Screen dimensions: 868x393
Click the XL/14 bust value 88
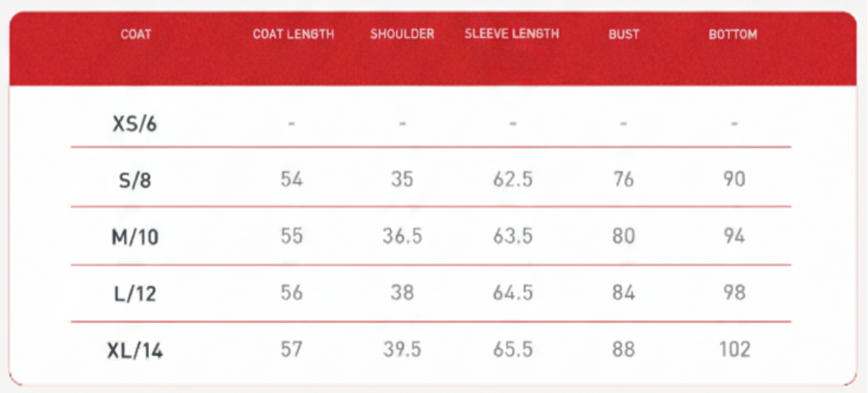(624, 349)
